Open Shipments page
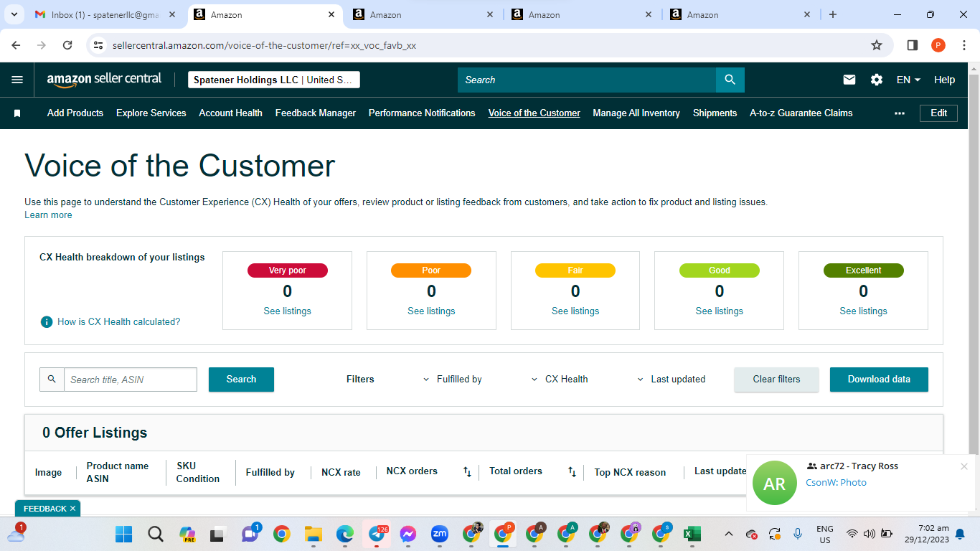Viewport: 980px width, 551px height. (x=715, y=113)
